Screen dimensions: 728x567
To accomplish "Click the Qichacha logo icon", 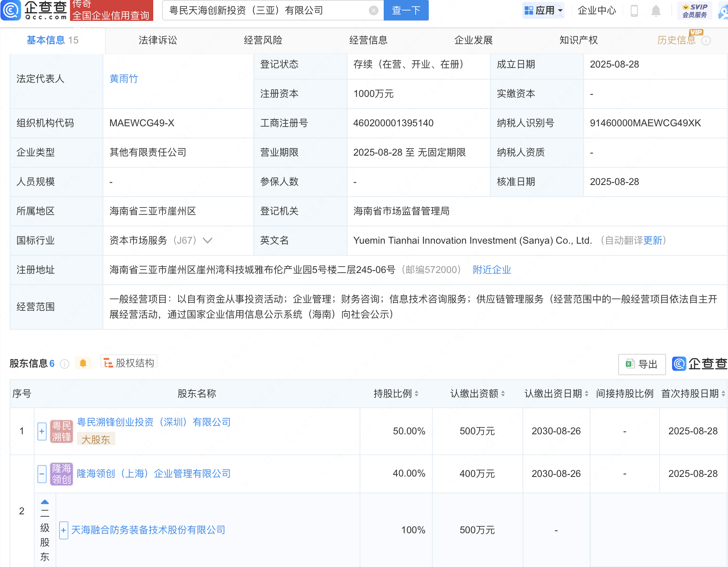I will click(11, 10).
